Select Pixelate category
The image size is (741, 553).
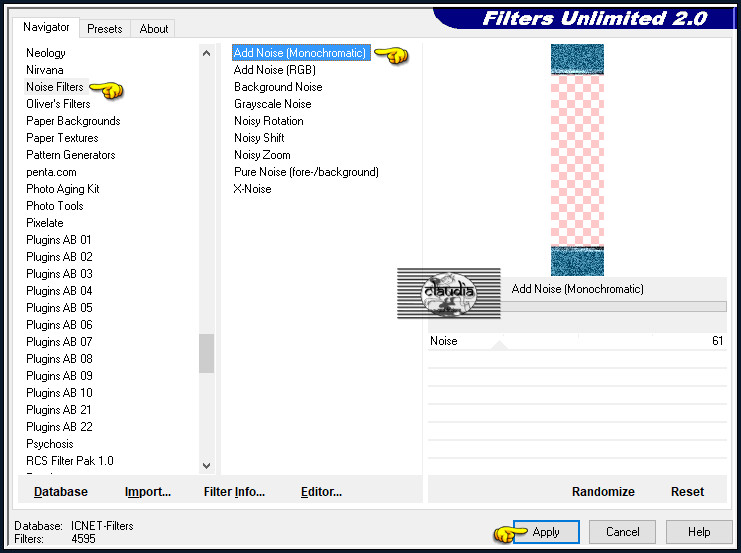(x=45, y=223)
